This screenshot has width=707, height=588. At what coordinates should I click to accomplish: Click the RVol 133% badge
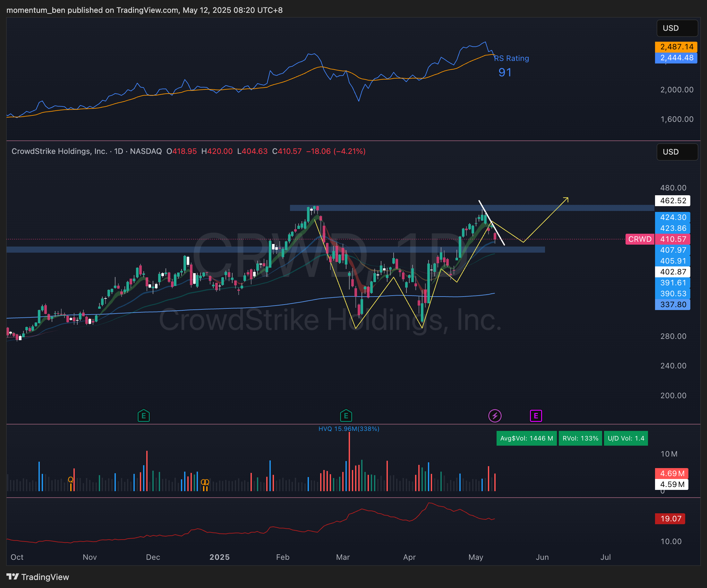(x=580, y=438)
